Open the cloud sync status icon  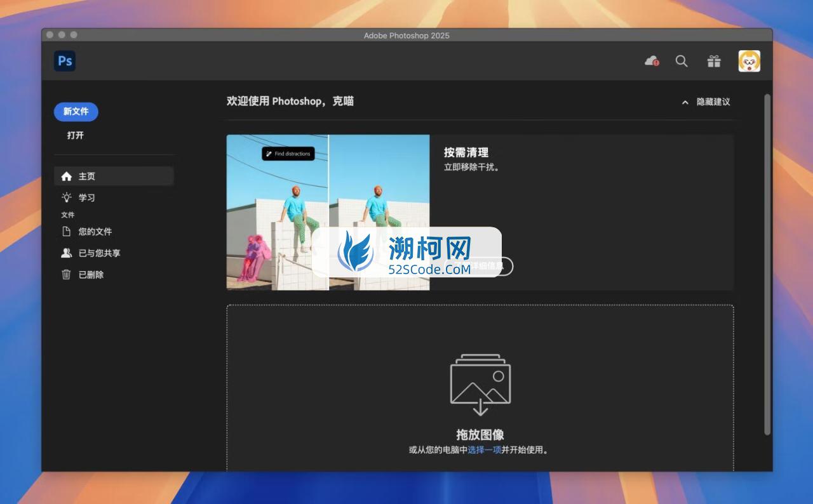pos(652,61)
